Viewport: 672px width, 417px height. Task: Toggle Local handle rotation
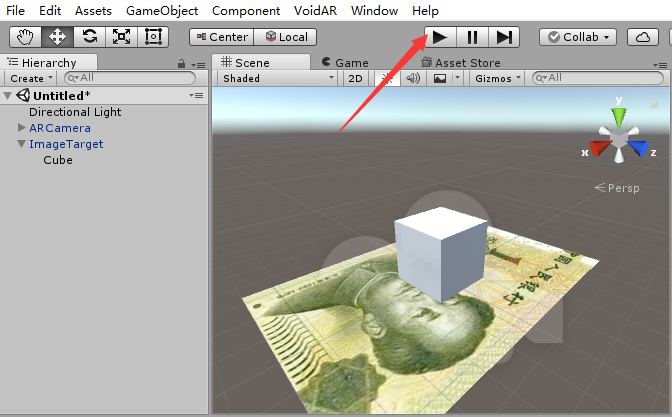click(286, 37)
